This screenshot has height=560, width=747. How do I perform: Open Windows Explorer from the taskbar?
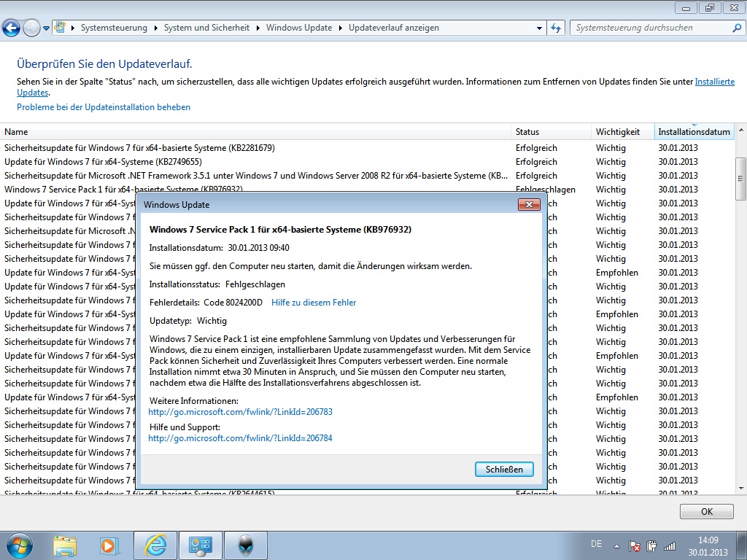(x=65, y=546)
